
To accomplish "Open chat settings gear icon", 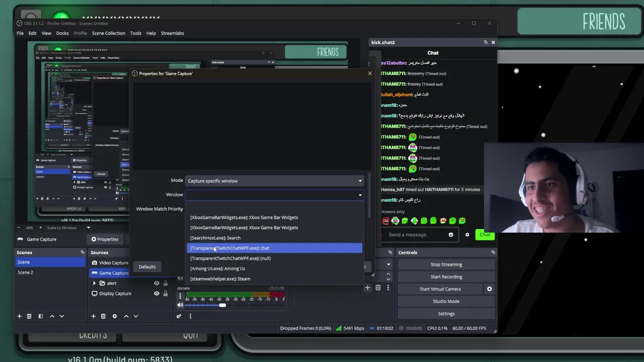I will click(x=467, y=235).
